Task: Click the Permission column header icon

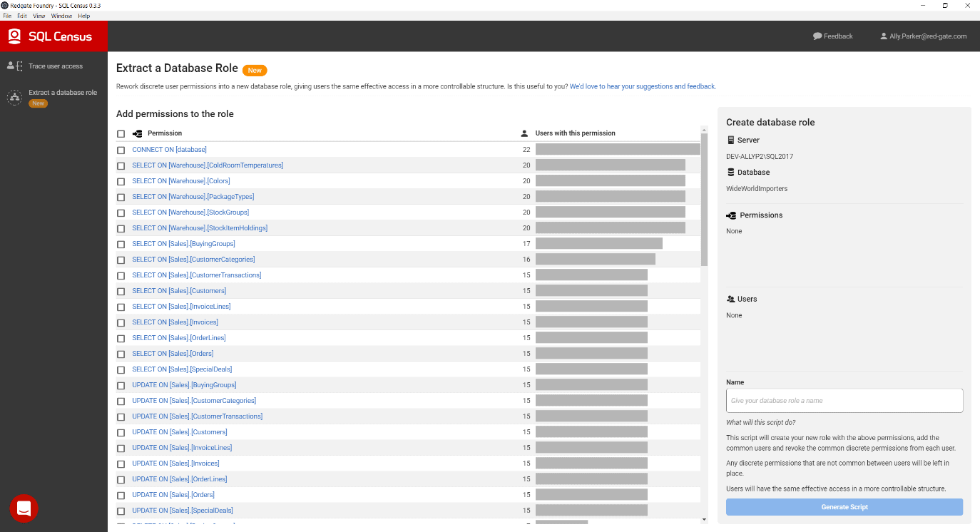Action: (138, 133)
